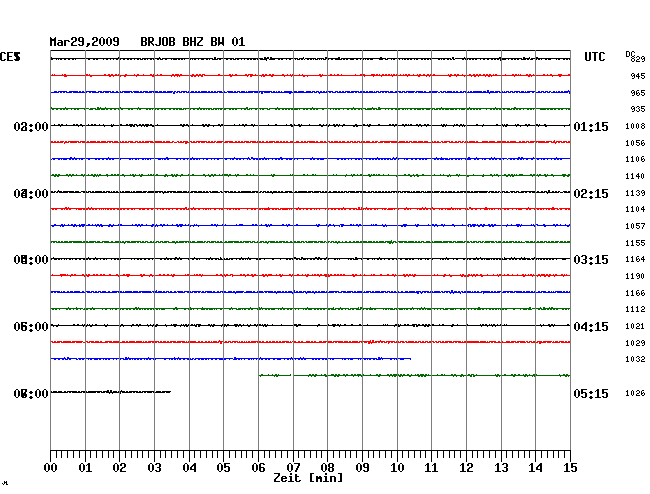Viewport: 650px width, 494px height.
Task: Click the black seismic trace on the 829 row
Action: (x=310, y=59)
